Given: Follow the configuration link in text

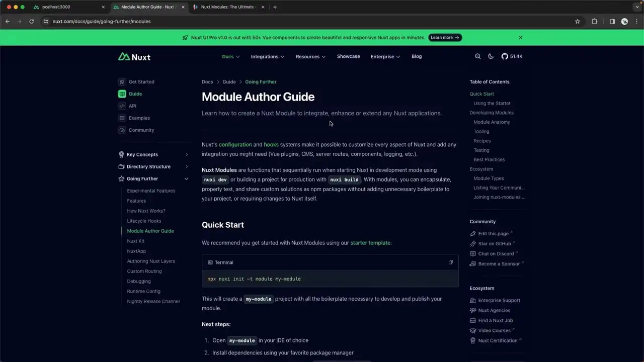Looking at the screenshot, I should [235, 144].
